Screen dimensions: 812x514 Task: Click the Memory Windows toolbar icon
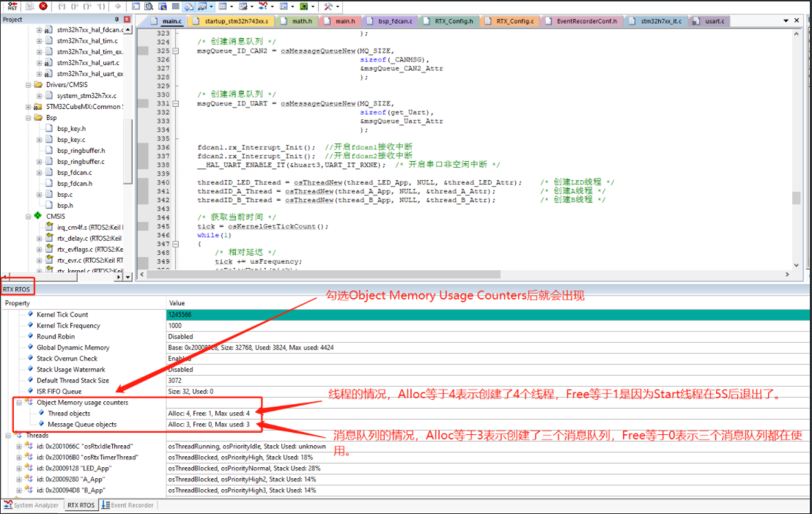[x=222, y=7]
